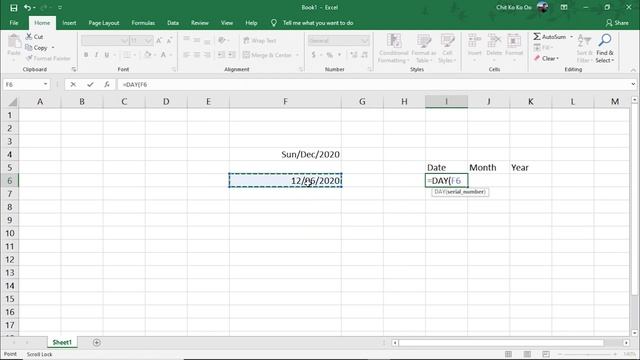Toggle Underline formatting
The image size is (640, 360).
pos(107,55)
